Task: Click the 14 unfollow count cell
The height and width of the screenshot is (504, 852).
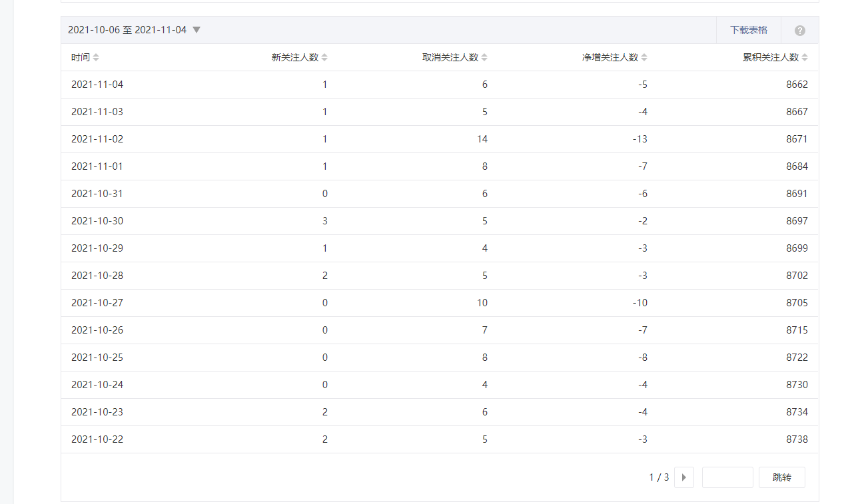Action: (x=482, y=139)
